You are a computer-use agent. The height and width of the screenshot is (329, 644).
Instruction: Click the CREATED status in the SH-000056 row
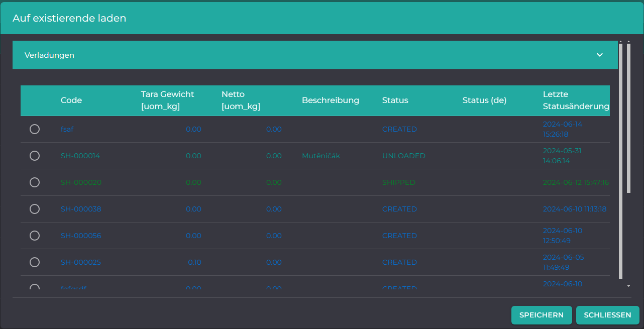click(399, 236)
